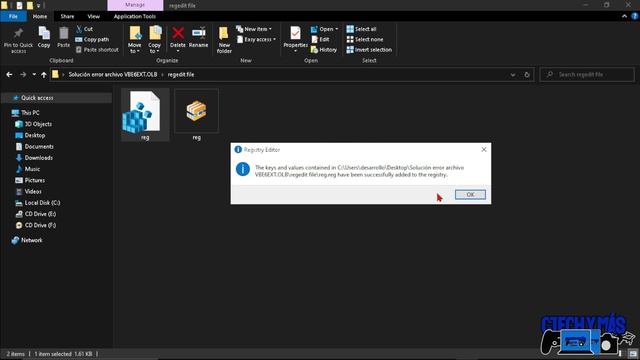Viewport: 640px width, 360px height.
Task: Switch to the View tab
Action: 93,16
